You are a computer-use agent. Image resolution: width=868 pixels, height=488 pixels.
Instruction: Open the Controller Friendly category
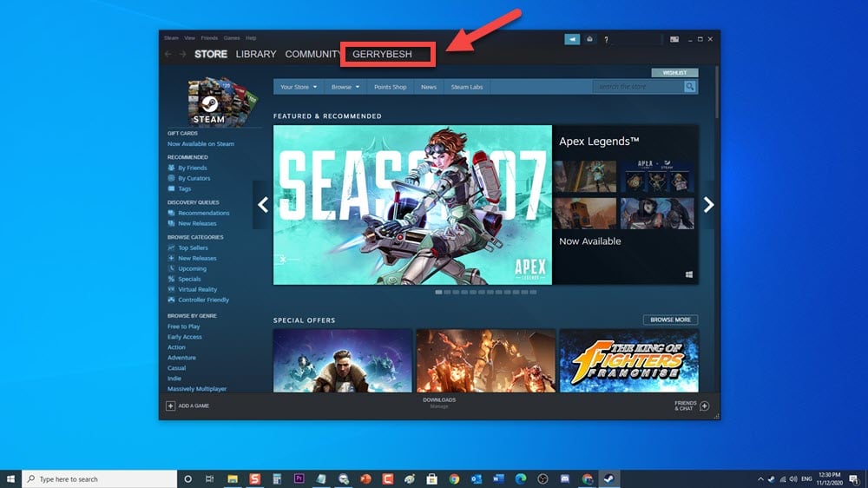click(x=203, y=300)
